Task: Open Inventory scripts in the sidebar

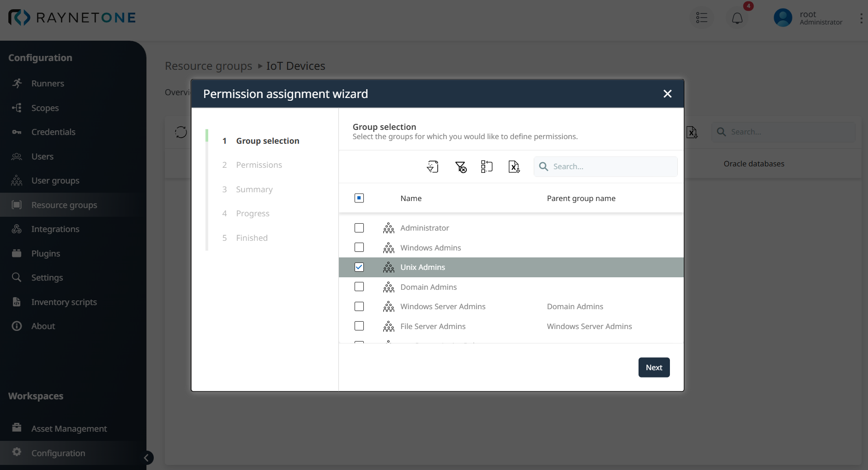Action: [x=63, y=302]
